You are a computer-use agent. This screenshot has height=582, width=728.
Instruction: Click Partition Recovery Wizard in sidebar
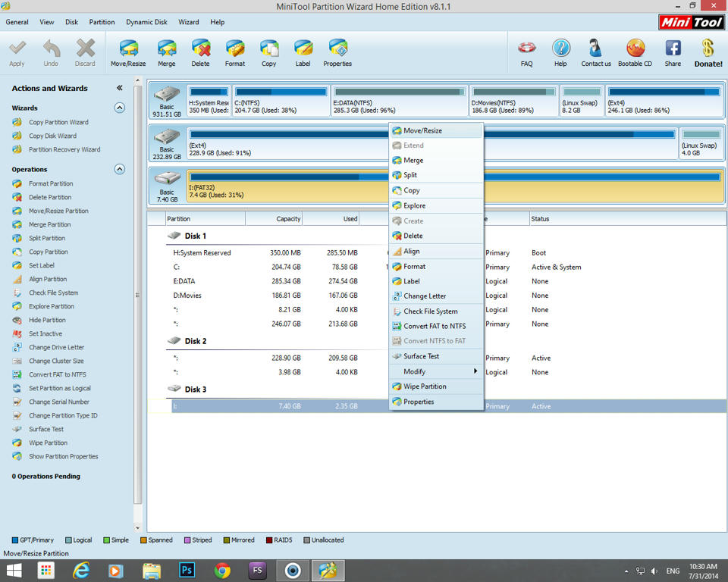click(x=64, y=149)
